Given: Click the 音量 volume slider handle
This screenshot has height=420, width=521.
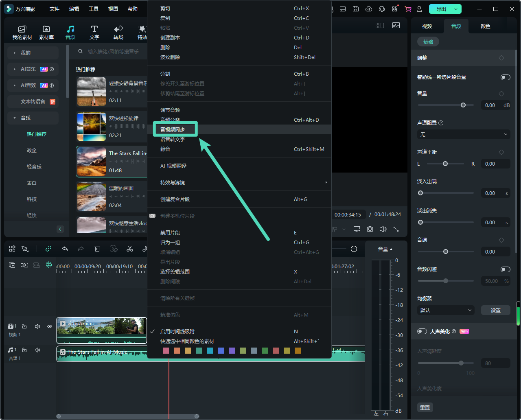Looking at the screenshot, I should coord(463,105).
